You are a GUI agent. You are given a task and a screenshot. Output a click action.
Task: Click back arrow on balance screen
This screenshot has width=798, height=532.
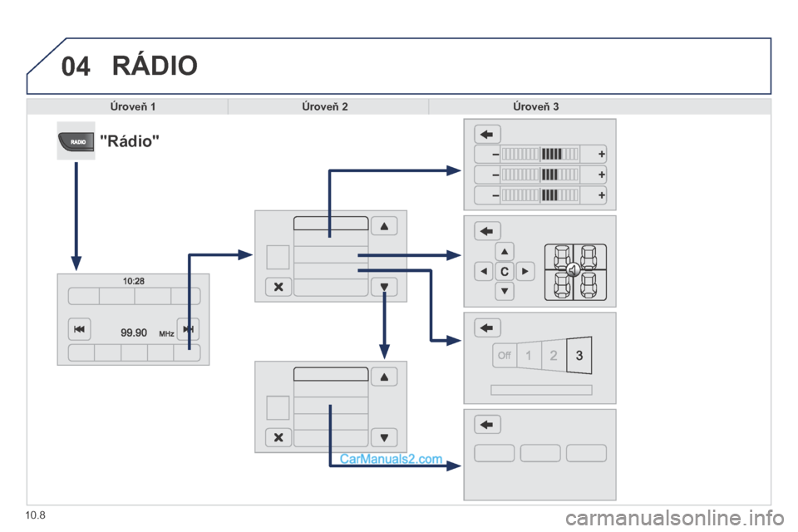[487, 231]
